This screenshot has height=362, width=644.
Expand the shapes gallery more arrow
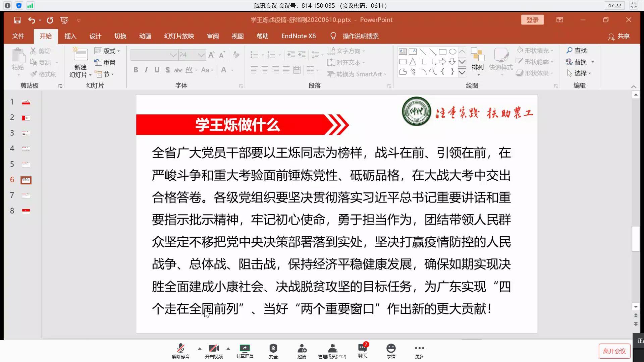pyautogui.click(x=462, y=72)
